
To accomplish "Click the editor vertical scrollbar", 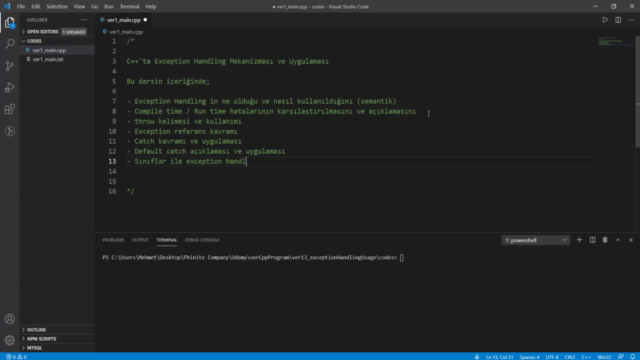I will 638,92.
